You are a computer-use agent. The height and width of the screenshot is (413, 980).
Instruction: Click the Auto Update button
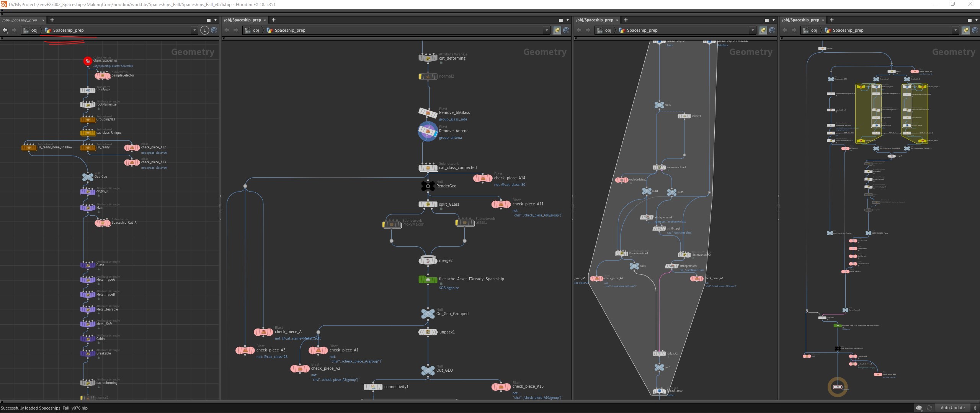click(x=952, y=408)
